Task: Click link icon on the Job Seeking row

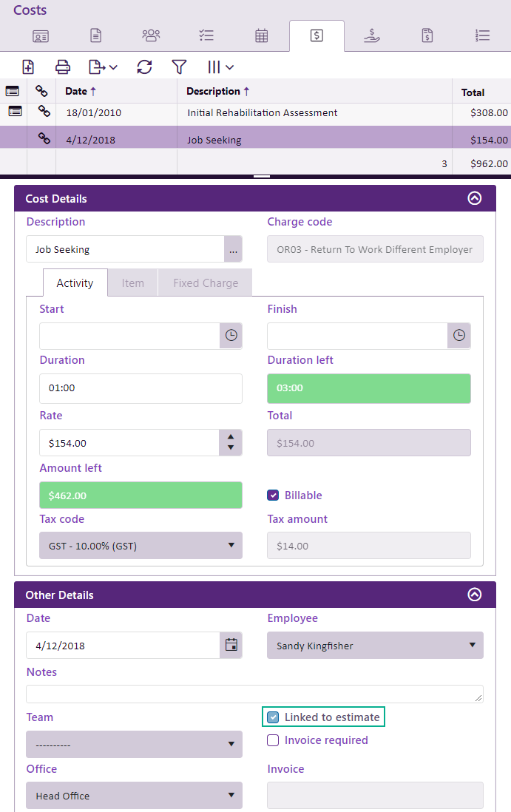Action: click(x=44, y=138)
